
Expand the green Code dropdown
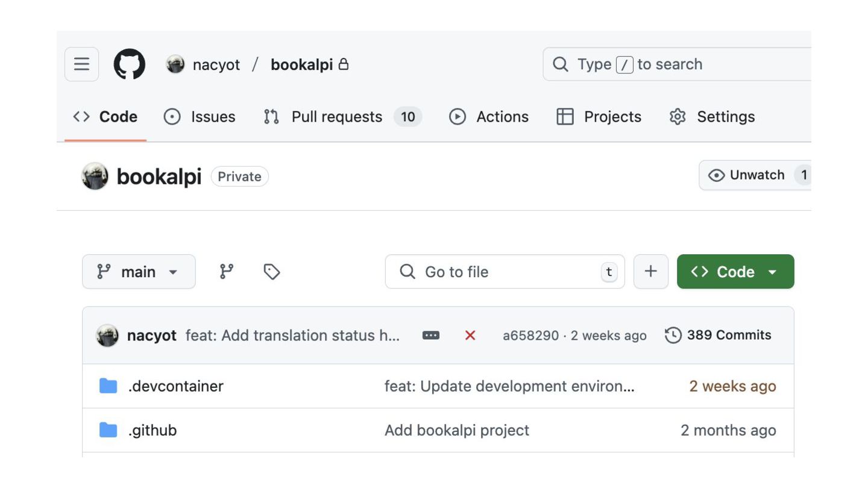(x=735, y=272)
